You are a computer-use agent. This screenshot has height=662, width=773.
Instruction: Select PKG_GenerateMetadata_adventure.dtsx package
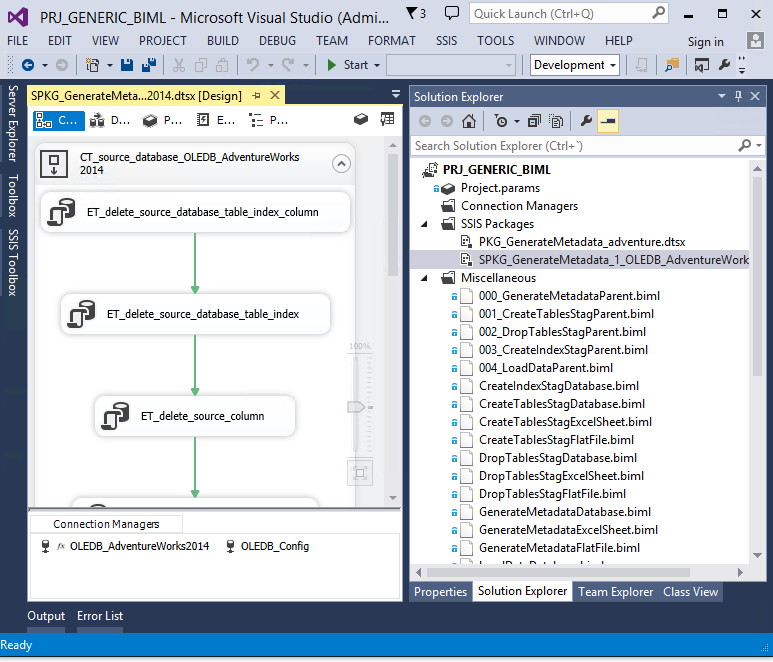tap(582, 242)
